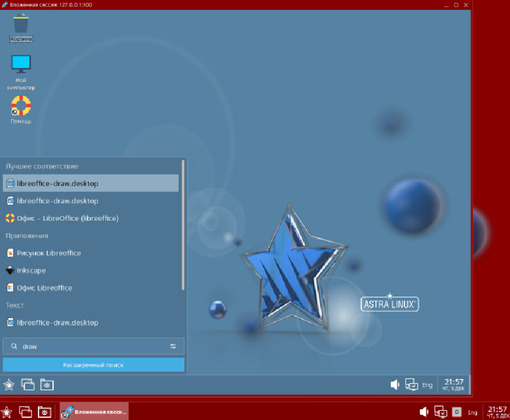Image resolution: width=510 pixels, height=420 pixels.
Task: Switch keyboard layout Eng in nested tray
Action: coord(427,385)
